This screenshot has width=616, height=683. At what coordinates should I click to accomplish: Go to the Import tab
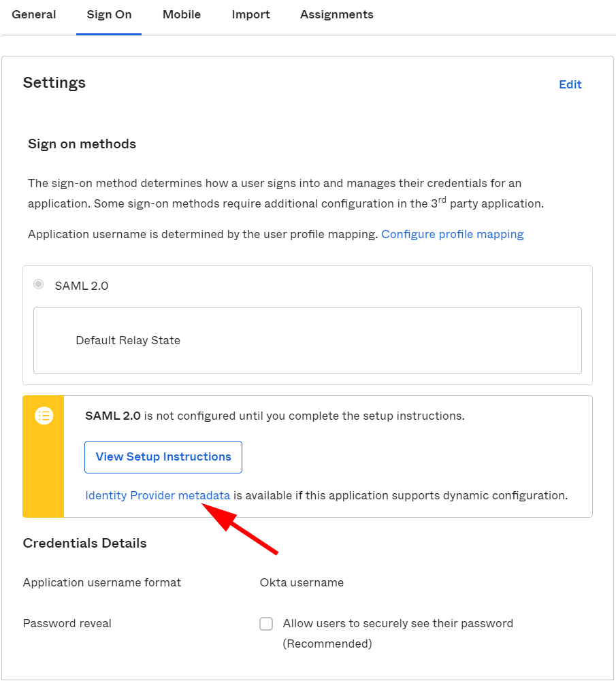pos(250,15)
